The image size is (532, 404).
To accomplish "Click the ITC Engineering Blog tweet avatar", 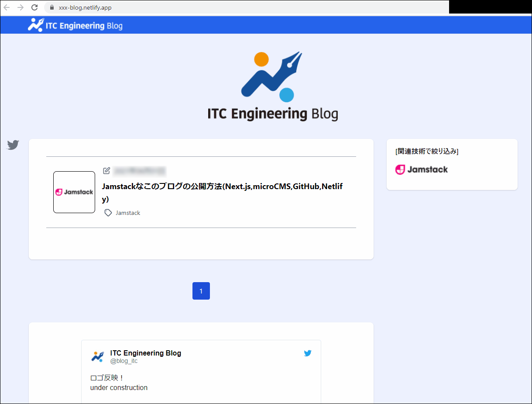I will 98,356.
